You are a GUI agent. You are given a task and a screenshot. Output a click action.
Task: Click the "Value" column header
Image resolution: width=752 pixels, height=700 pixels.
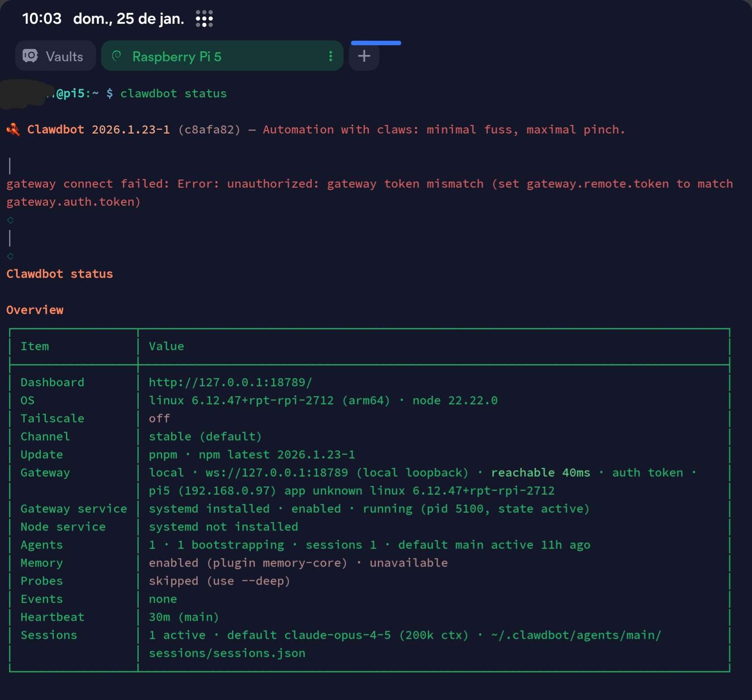point(166,346)
